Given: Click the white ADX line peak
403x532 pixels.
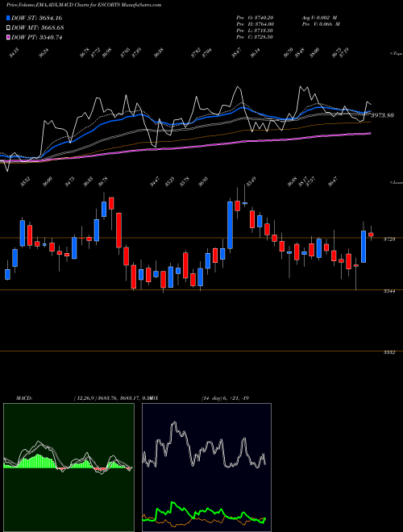Looking at the screenshot, I should [174, 422].
